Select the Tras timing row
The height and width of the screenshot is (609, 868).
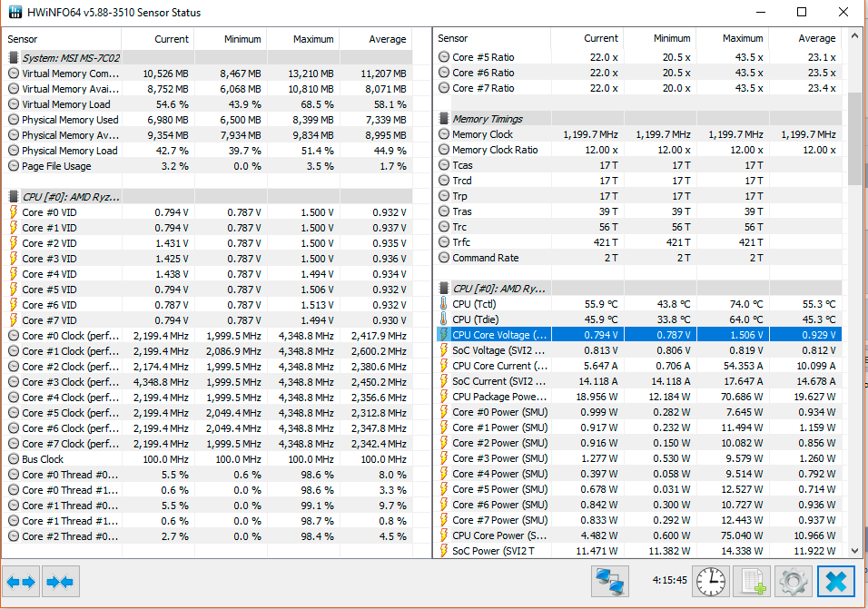(x=639, y=211)
